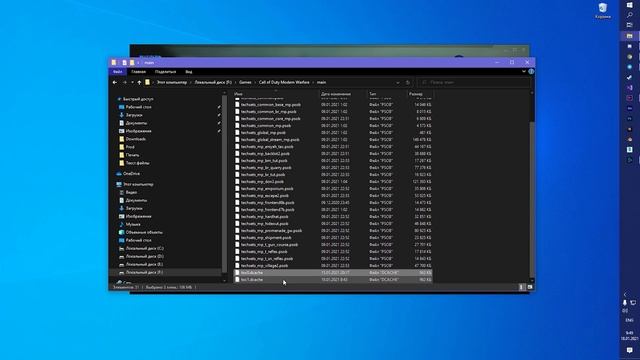Open Загрузки under Быстрый доступ
Viewport: 640px width, 360px height.
pos(134,115)
